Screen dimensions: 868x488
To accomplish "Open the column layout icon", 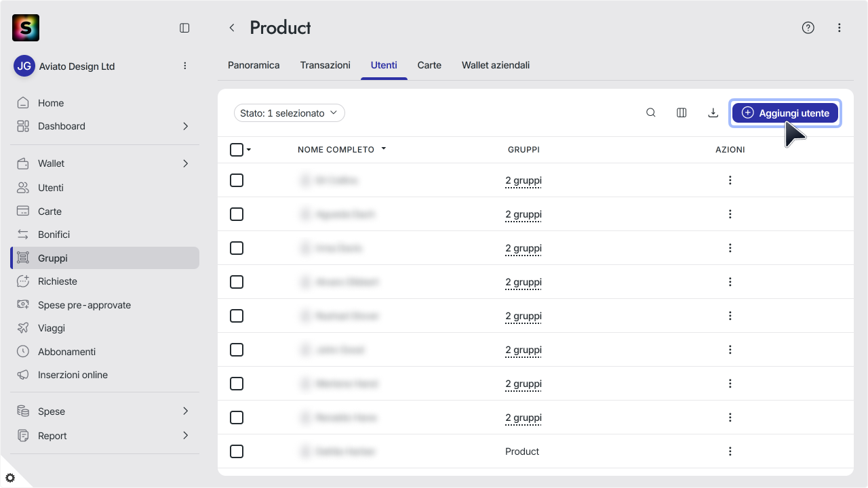I will [682, 113].
